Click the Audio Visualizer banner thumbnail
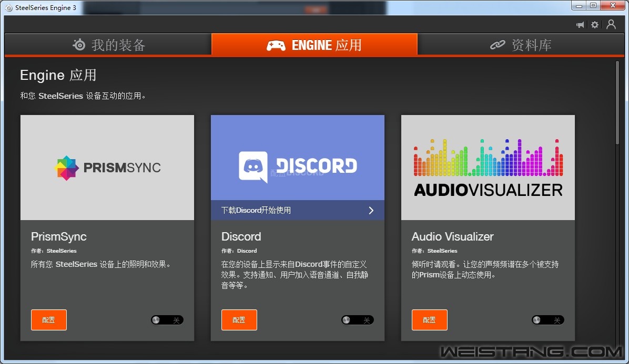This screenshot has width=629, height=364. click(x=488, y=168)
